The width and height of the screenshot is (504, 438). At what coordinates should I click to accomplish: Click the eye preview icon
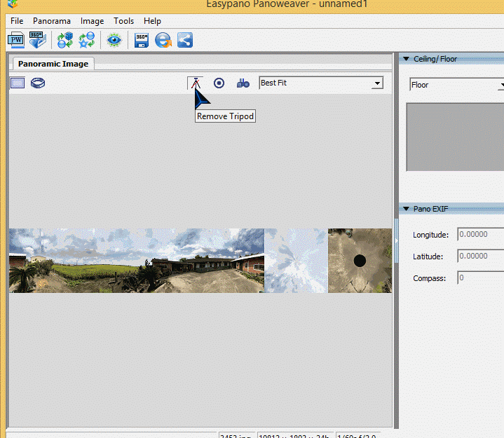tap(114, 40)
